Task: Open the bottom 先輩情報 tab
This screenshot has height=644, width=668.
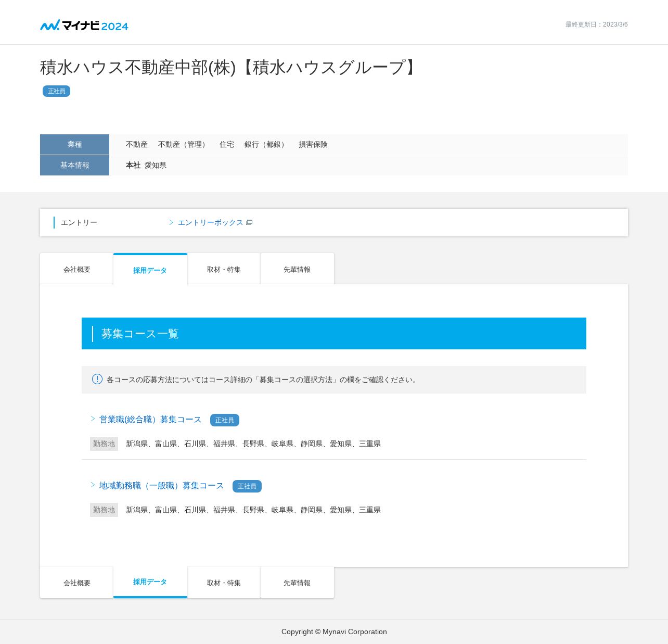Action: coord(297,583)
